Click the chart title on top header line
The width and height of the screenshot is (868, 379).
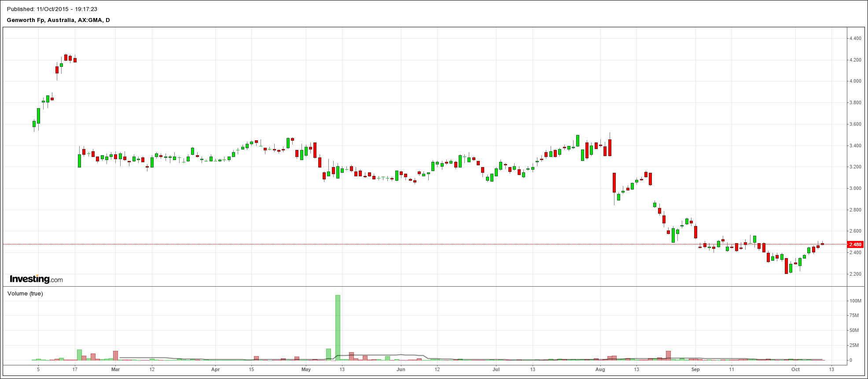coord(52,9)
